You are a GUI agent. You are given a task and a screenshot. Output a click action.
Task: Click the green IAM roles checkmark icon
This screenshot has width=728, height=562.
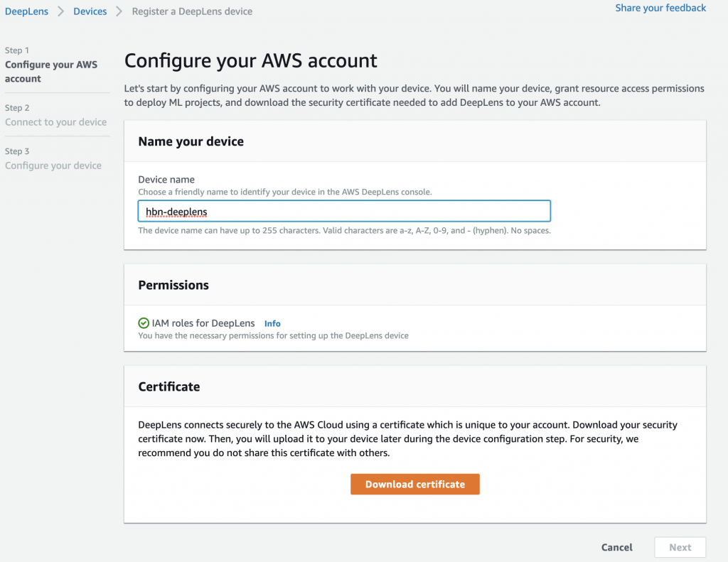click(x=144, y=323)
